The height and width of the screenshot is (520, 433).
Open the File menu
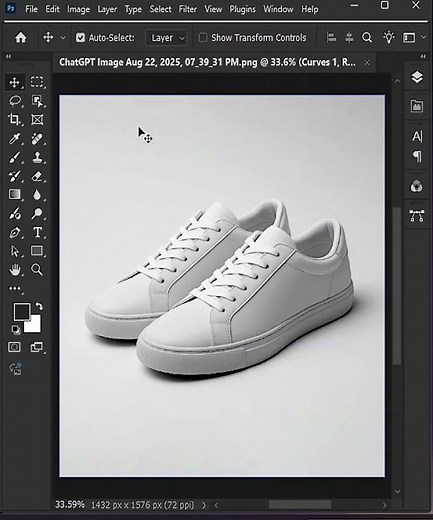pos(31,9)
